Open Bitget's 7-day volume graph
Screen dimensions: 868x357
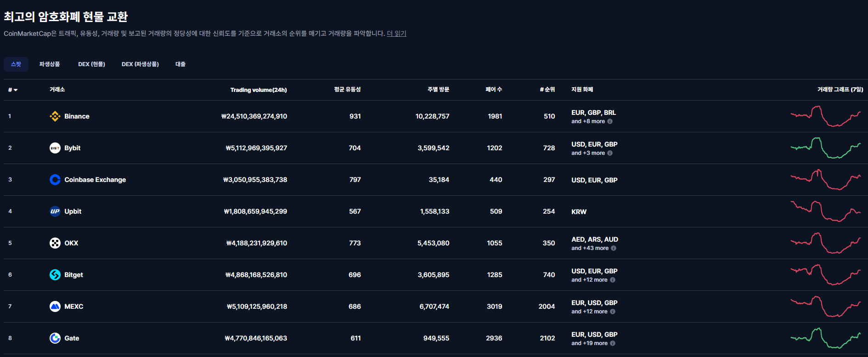826,275
